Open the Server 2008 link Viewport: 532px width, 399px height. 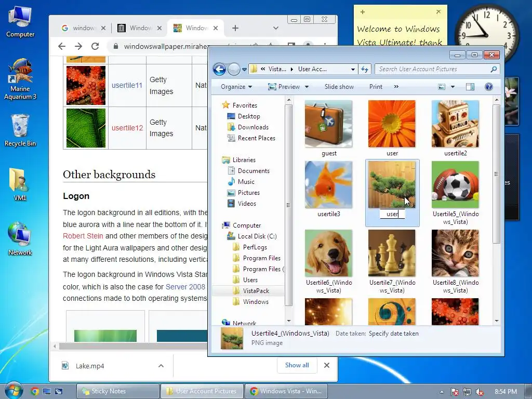pyautogui.click(x=185, y=287)
